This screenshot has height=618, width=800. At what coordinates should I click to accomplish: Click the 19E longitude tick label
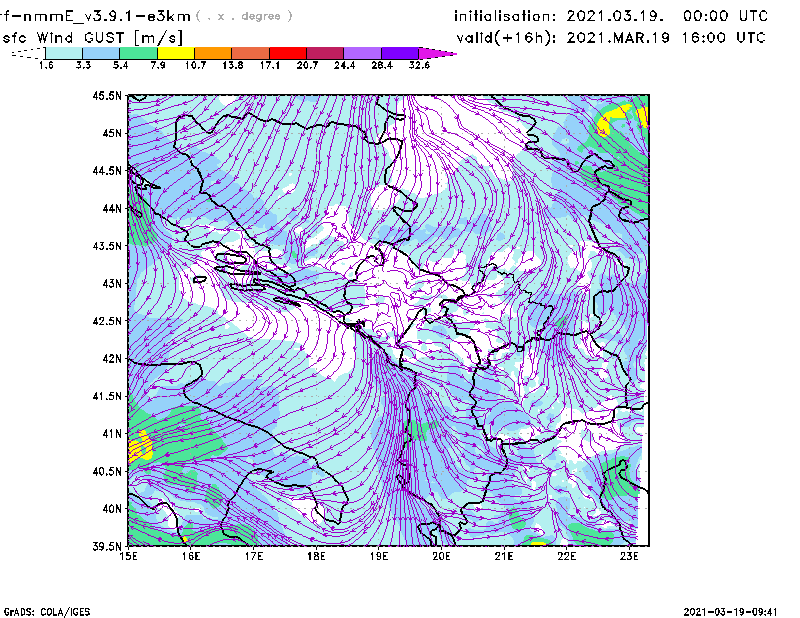[x=379, y=557]
